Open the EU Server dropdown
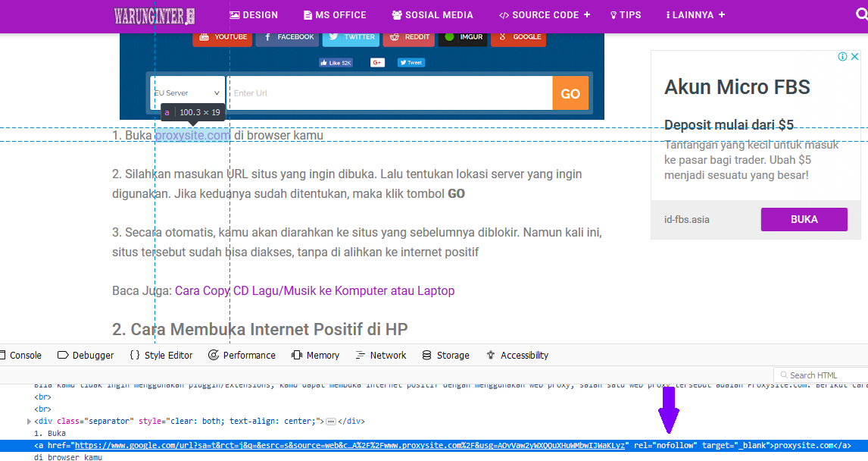The width and height of the screenshot is (868, 461). [x=187, y=93]
